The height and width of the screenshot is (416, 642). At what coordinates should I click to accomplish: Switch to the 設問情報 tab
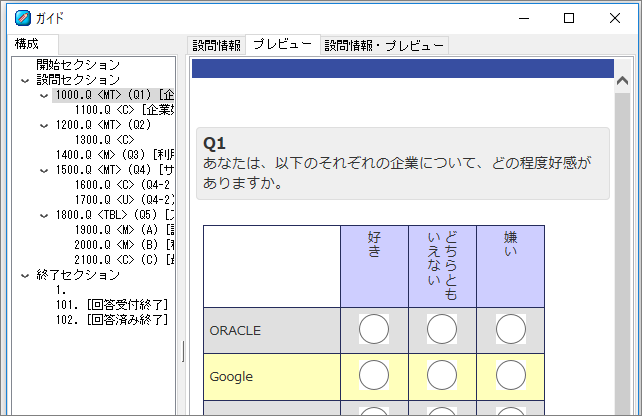(217, 45)
